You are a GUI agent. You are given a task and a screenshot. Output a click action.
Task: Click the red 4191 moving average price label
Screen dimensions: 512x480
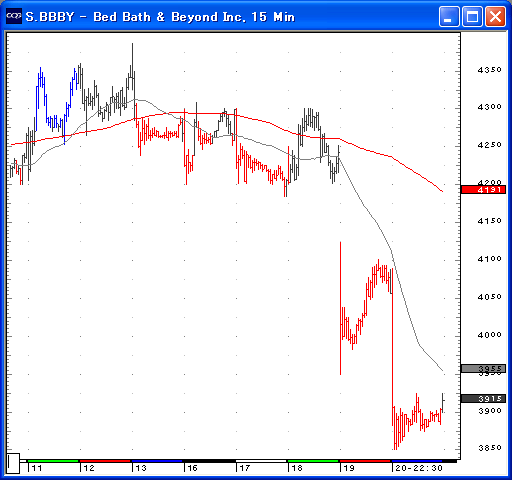point(483,190)
